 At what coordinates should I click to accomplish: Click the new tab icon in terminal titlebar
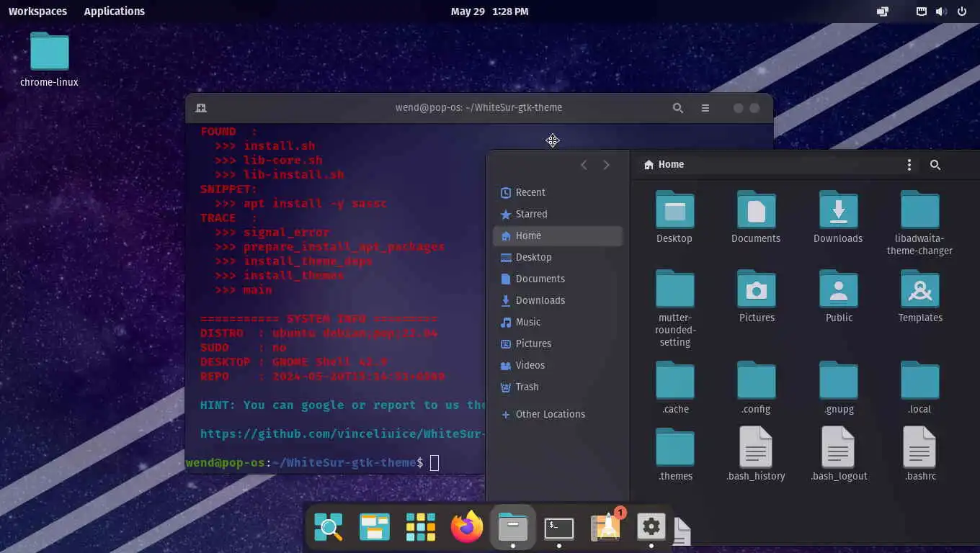coord(201,108)
